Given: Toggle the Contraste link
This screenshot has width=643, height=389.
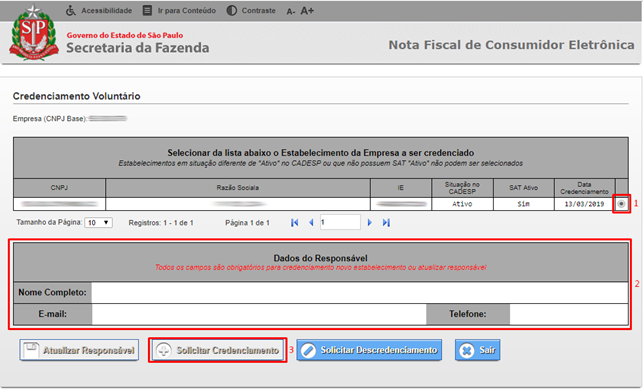Looking at the screenshot, I should [258, 11].
